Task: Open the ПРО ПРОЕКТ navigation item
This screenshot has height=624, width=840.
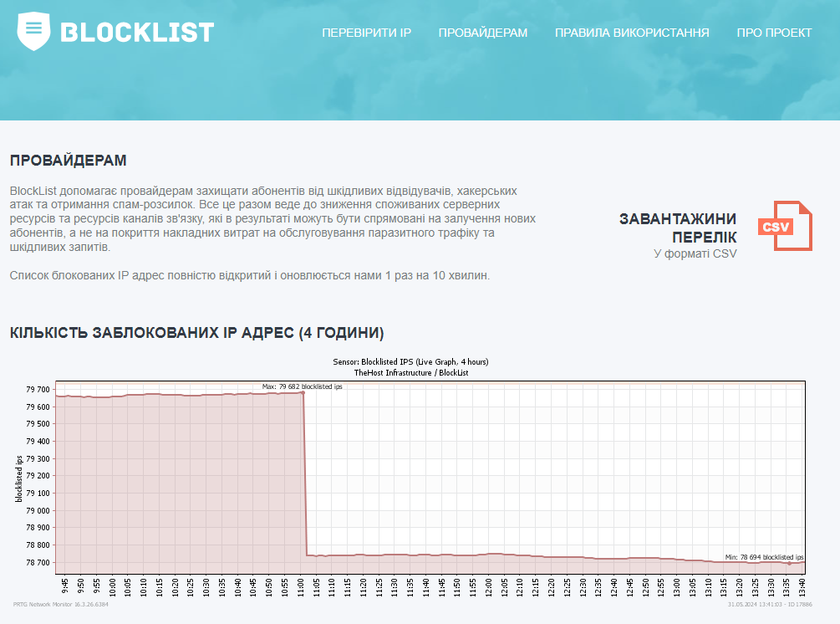Action: [x=774, y=33]
